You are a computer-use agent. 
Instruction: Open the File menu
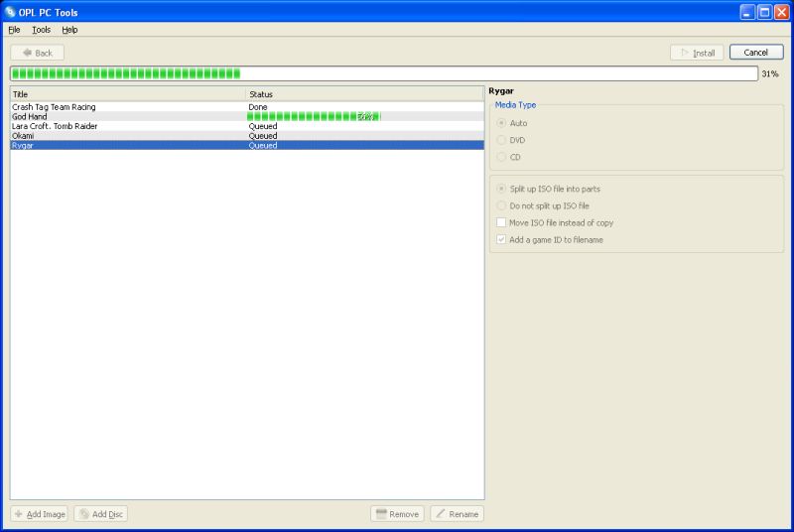[x=14, y=30]
